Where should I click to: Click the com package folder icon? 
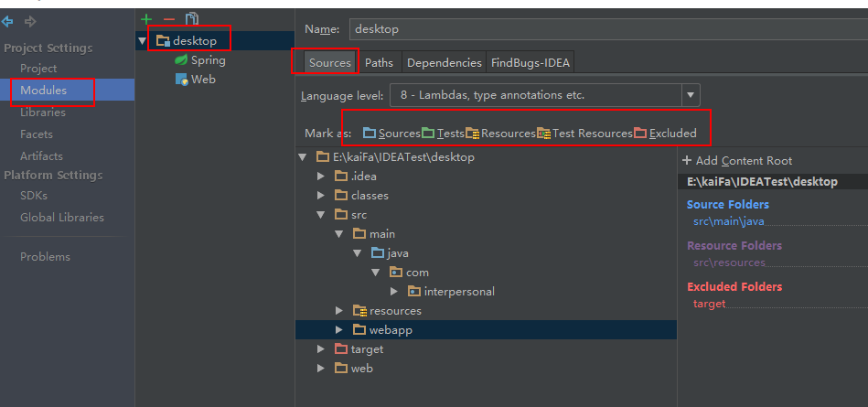[x=396, y=273]
